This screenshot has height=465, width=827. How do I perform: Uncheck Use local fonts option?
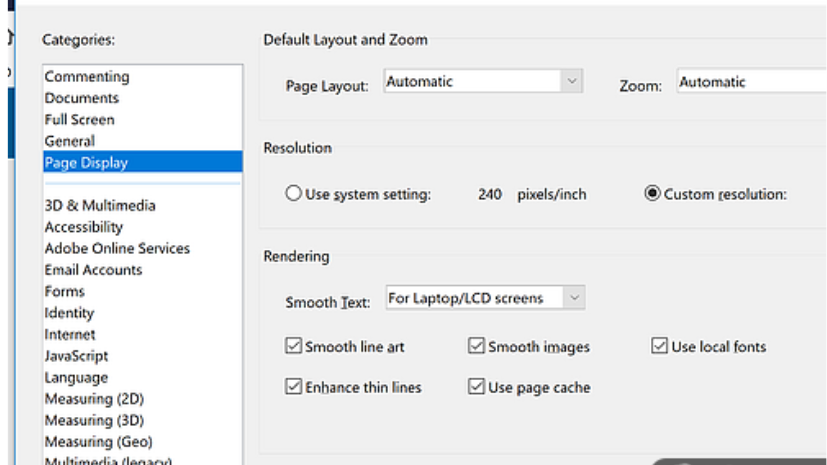click(x=660, y=347)
